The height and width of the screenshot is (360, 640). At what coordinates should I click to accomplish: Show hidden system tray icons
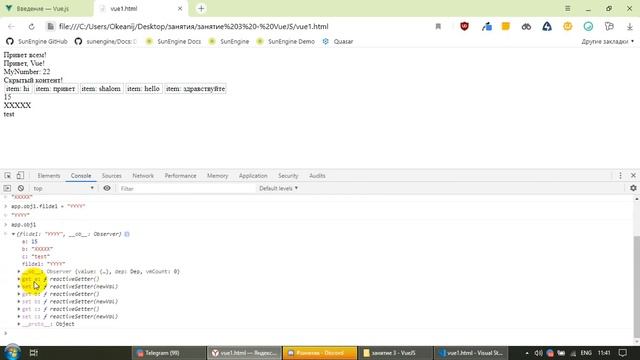tap(527, 353)
